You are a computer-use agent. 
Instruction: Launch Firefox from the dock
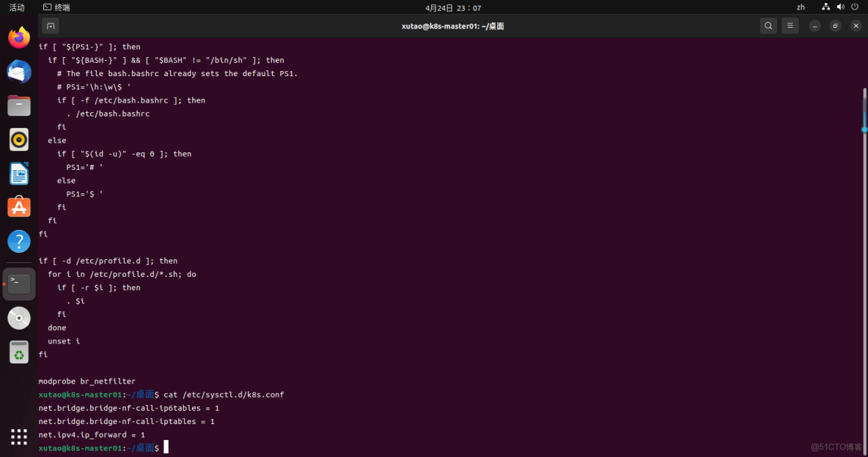19,37
